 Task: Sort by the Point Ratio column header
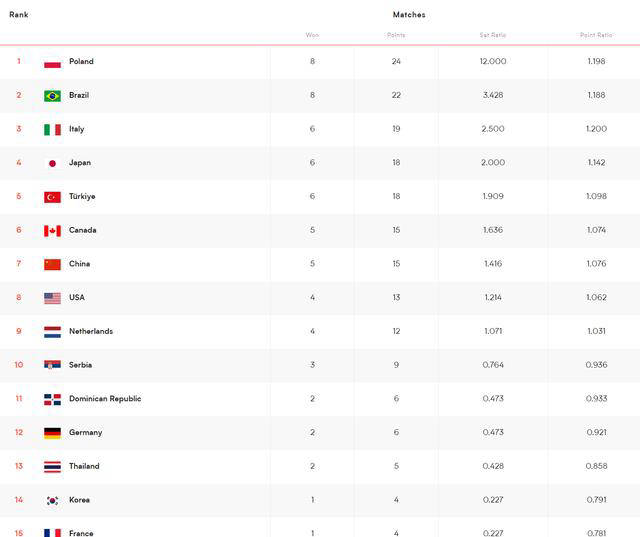[596, 35]
